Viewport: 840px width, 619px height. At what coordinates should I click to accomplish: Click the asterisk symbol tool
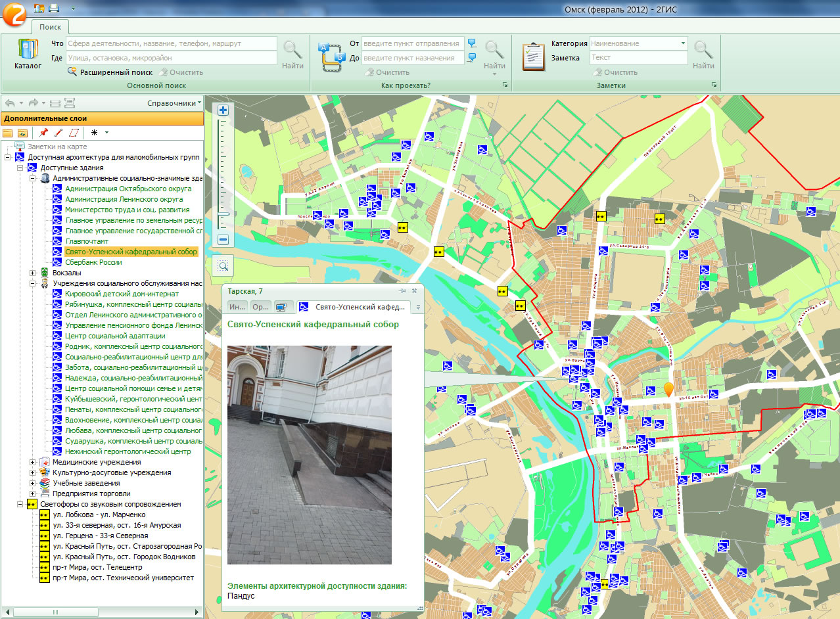[x=95, y=132]
